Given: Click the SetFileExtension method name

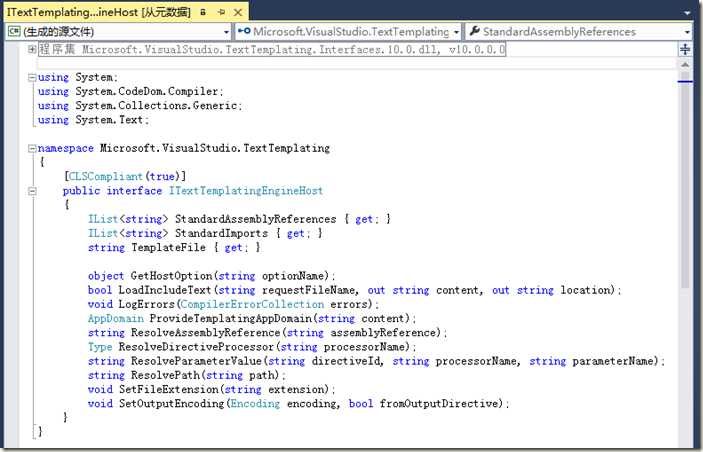Looking at the screenshot, I should pyautogui.click(x=169, y=390).
